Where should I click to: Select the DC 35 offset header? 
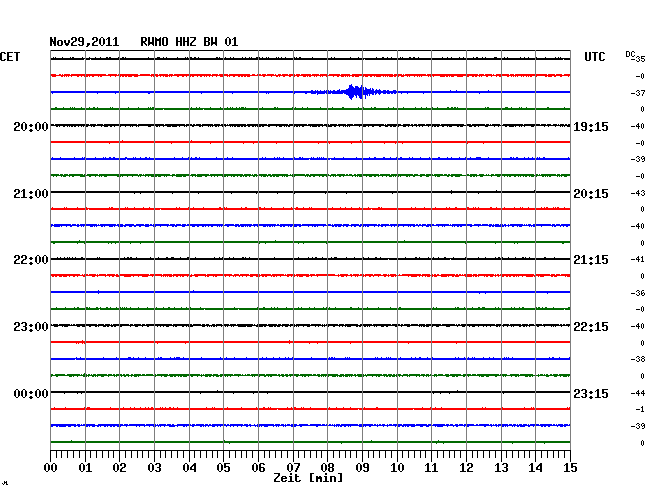(635, 57)
